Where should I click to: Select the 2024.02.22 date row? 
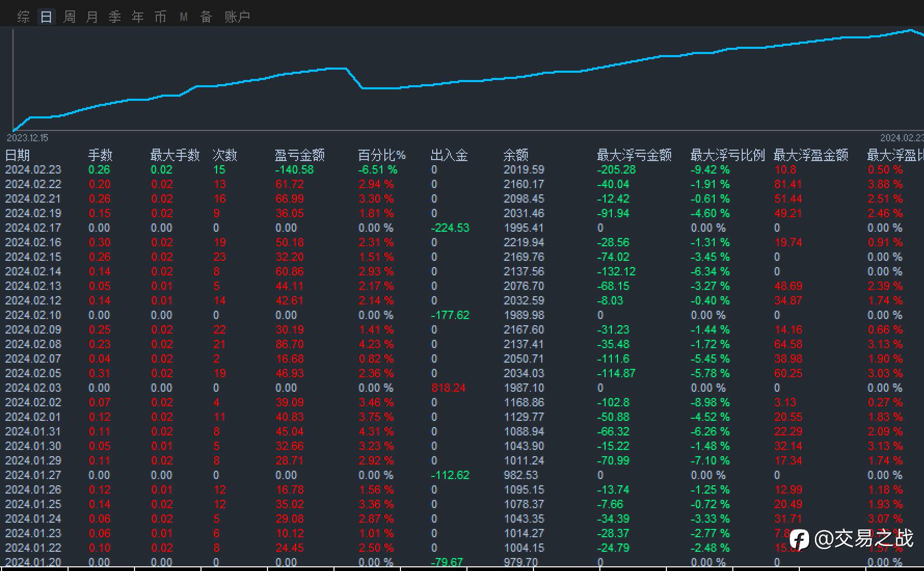point(462,184)
